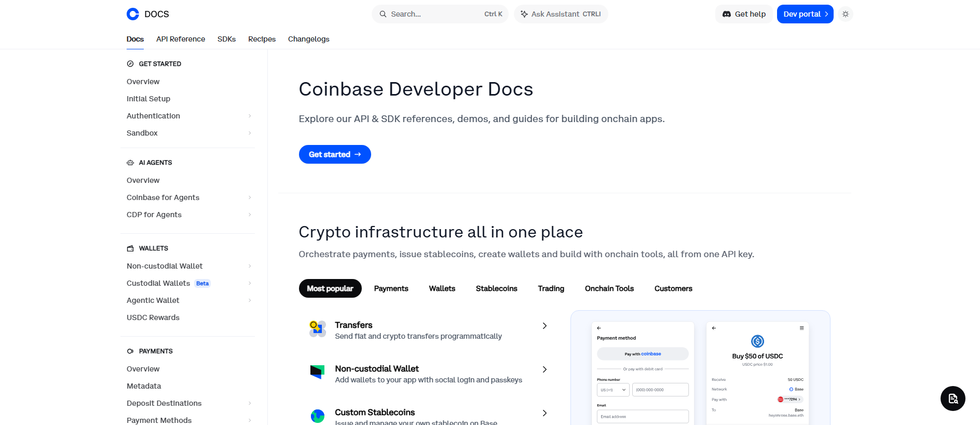Screen dimensions: 980x425
Task: Open the Changelogs tab
Action: [x=309, y=39]
